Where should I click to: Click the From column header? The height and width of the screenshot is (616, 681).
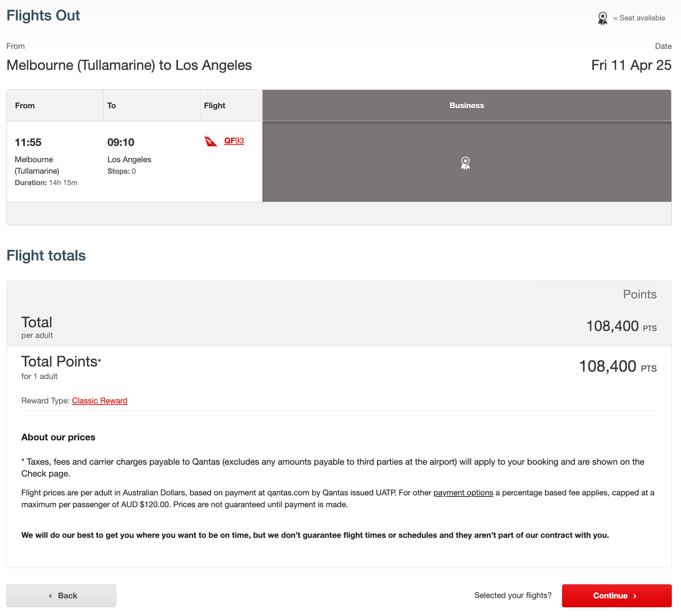tap(25, 106)
